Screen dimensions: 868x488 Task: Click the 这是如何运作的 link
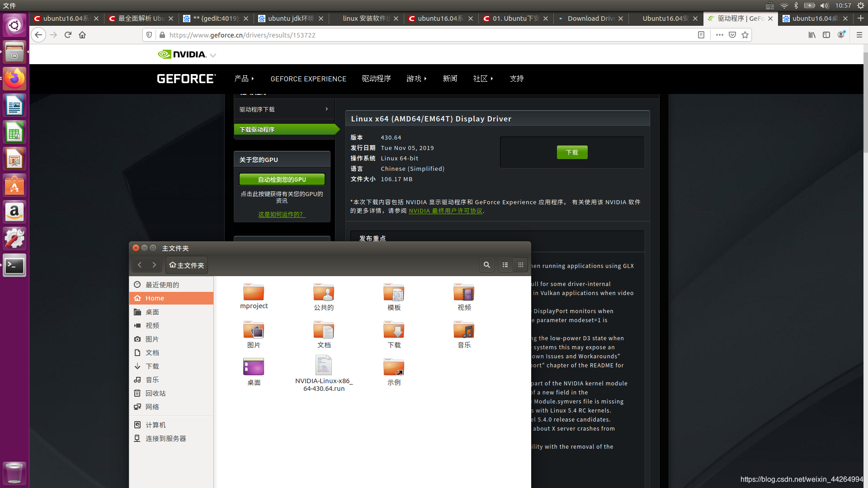[281, 214]
